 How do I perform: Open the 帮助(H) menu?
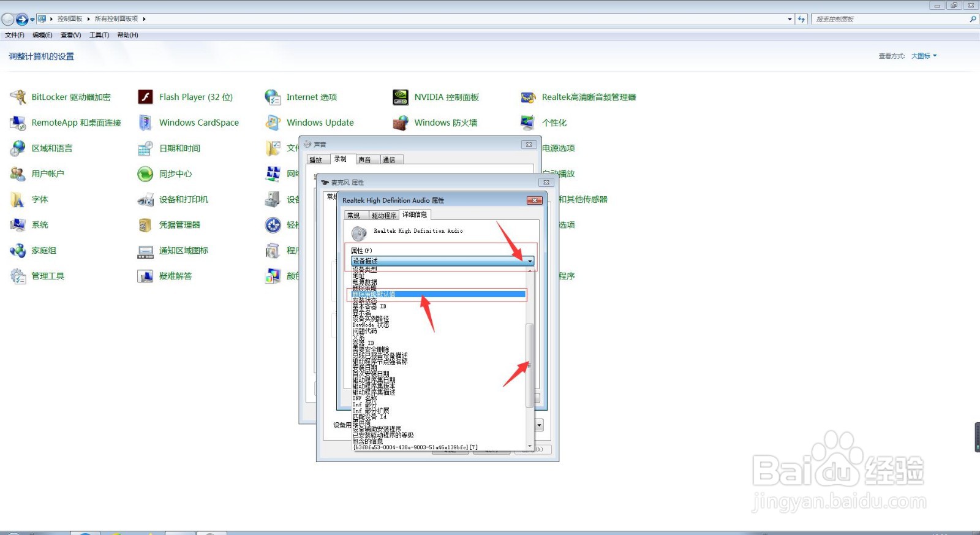click(127, 35)
